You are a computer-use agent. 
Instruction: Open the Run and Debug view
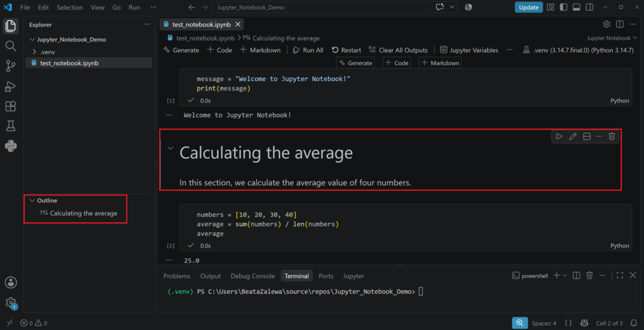coord(11,86)
